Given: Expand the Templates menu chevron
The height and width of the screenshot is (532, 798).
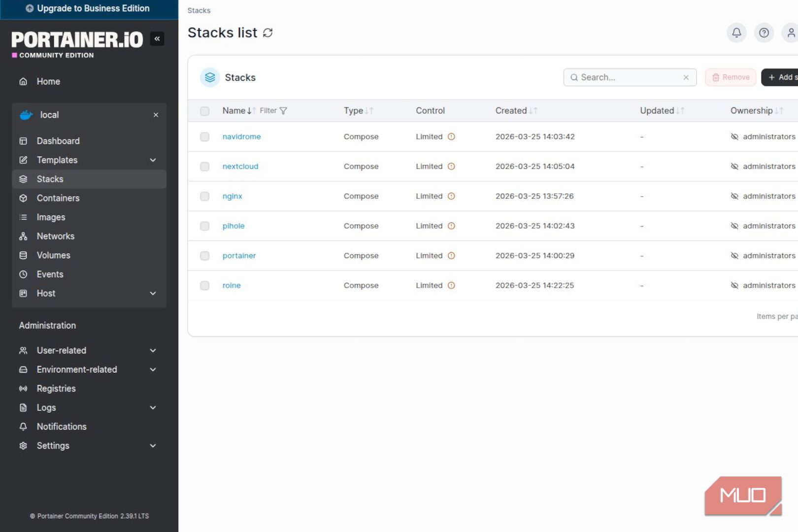Looking at the screenshot, I should tap(153, 160).
